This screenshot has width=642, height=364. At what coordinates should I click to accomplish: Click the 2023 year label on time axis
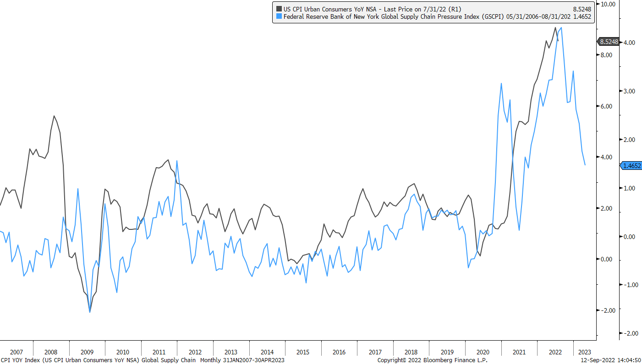585,352
